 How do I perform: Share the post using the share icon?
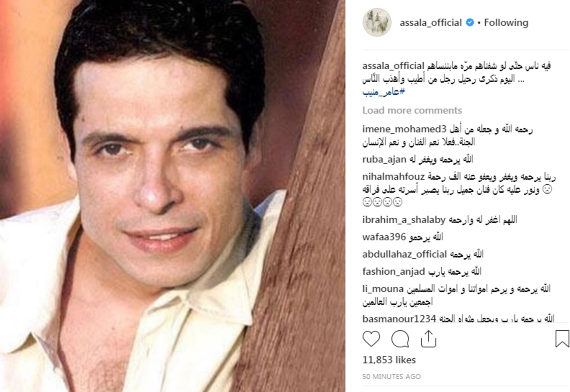428,338
